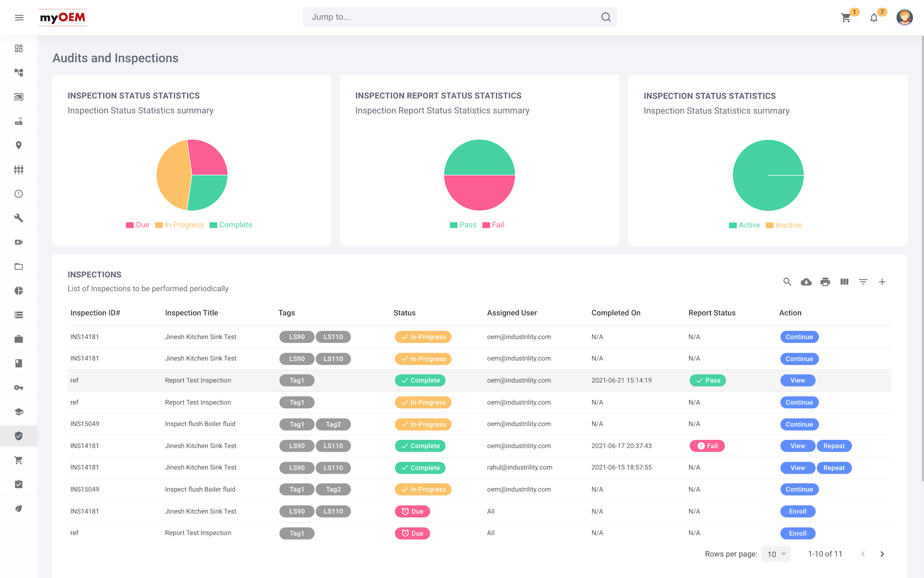Toggle the Active legend item
Screen dimensions: 924x578
(x=745, y=225)
